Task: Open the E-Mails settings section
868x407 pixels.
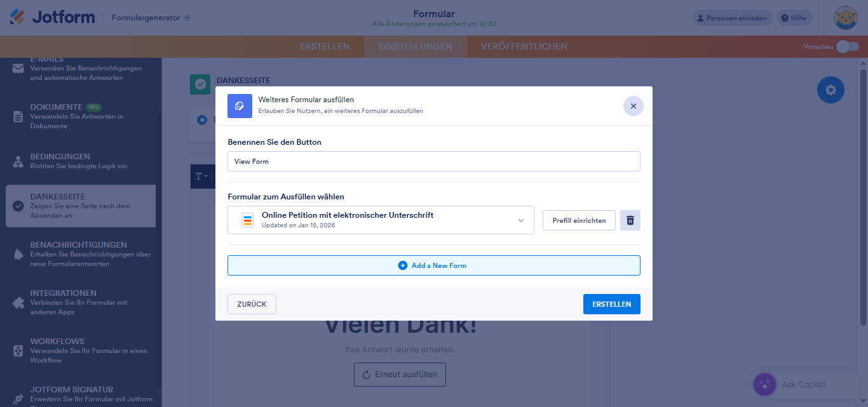Action: point(81,69)
